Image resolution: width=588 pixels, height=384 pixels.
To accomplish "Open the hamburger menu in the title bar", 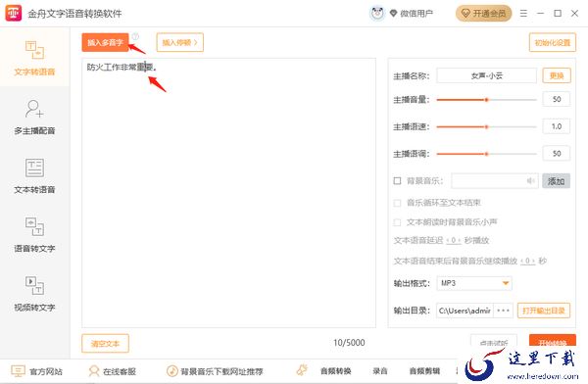I will [523, 14].
